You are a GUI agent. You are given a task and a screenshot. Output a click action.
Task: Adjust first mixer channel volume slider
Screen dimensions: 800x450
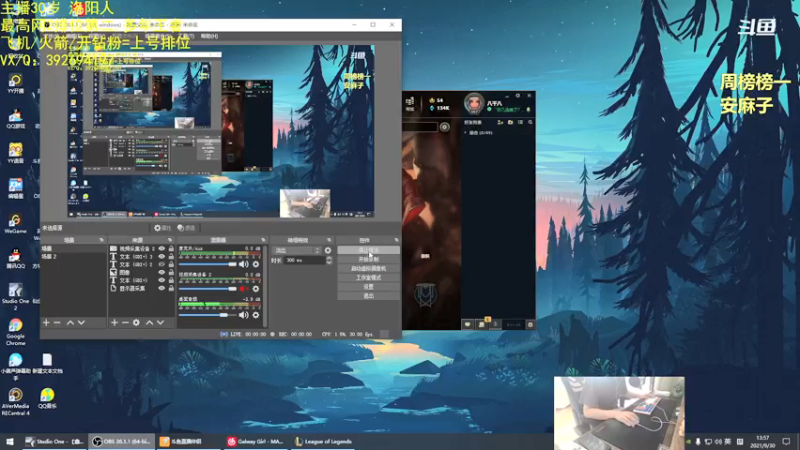coord(208,264)
